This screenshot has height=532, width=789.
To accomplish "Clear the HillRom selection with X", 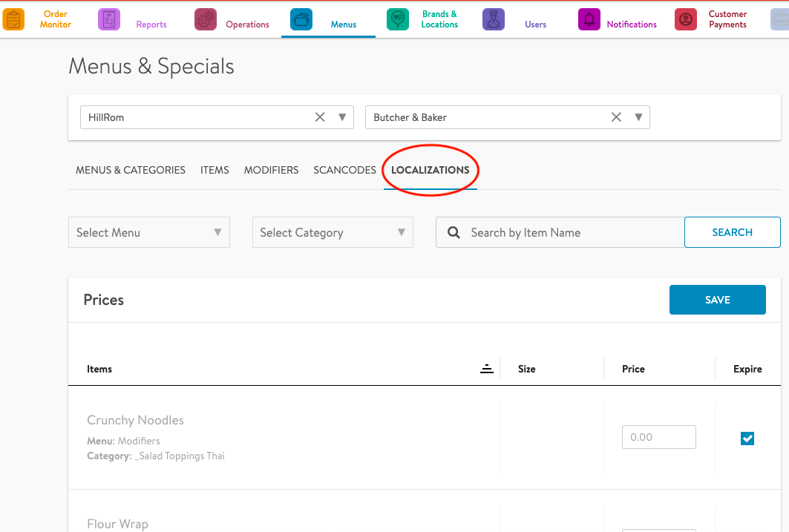I will click(320, 117).
